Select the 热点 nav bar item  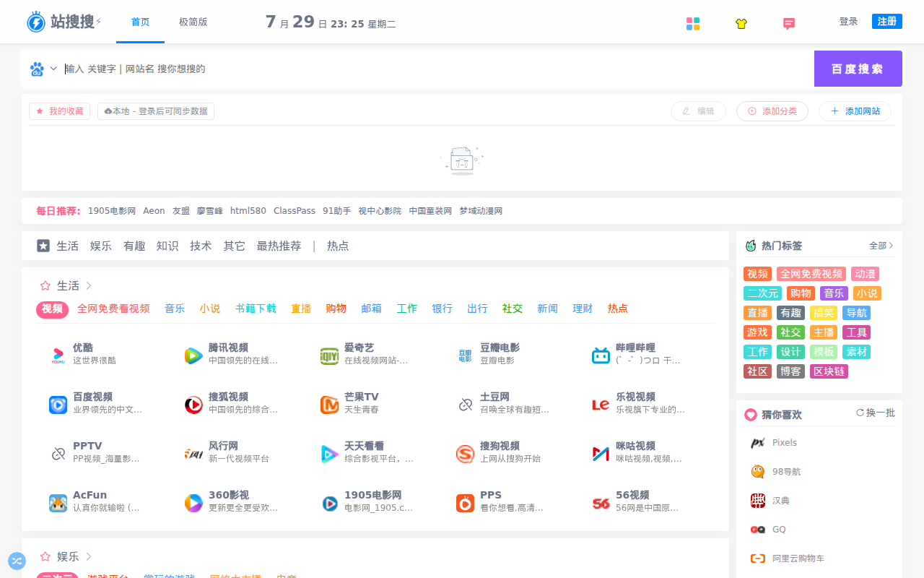[x=338, y=246]
